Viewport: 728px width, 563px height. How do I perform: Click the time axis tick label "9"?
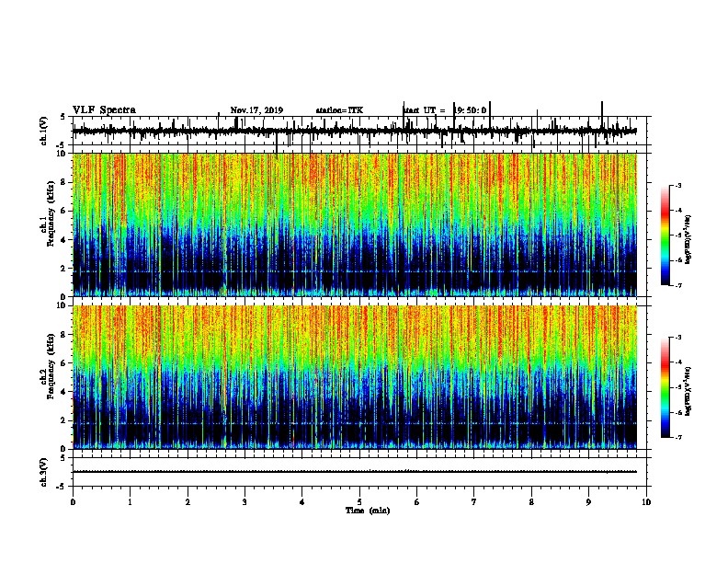click(588, 502)
